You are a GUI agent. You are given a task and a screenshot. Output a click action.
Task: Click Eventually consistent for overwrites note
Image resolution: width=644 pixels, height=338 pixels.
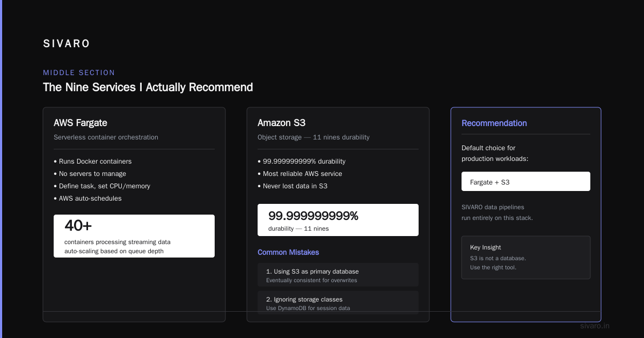click(311, 280)
